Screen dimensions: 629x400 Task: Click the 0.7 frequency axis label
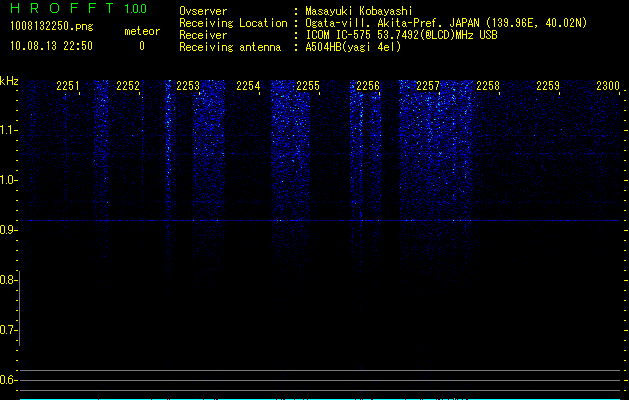click(x=7, y=330)
